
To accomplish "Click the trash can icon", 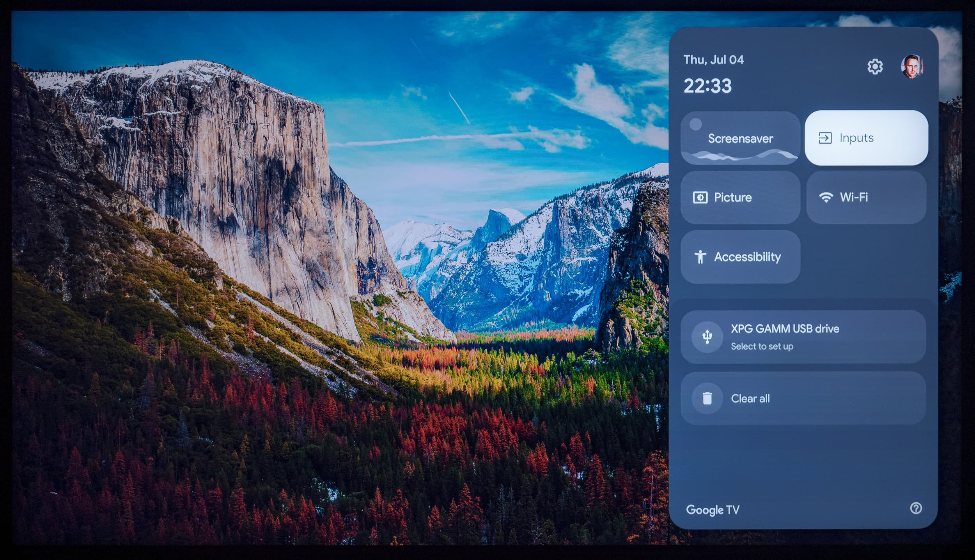I will click(707, 398).
